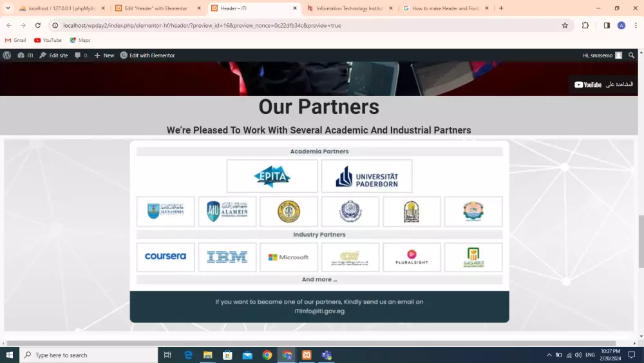
Task: Focus the Type here to search box
Action: coord(88,355)
